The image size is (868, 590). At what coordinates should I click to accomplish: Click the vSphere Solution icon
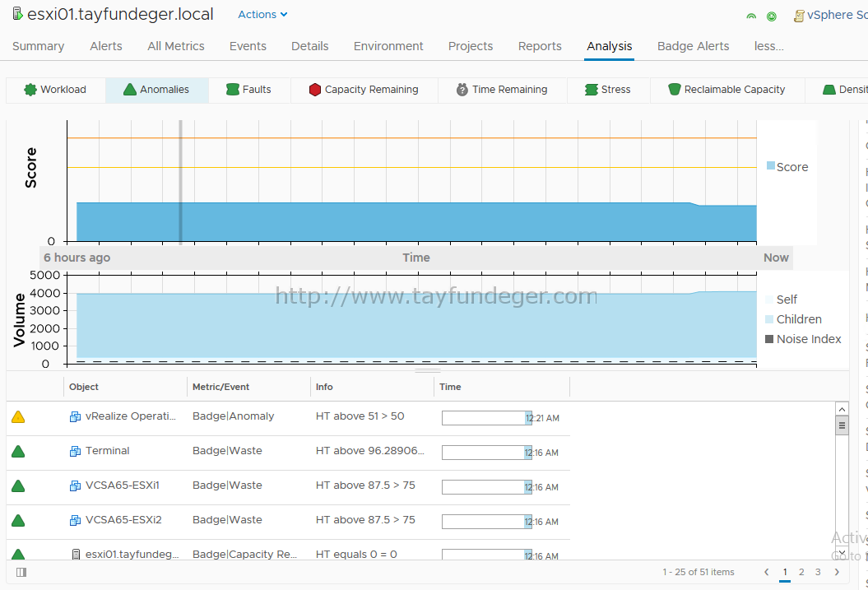point(799,16)
